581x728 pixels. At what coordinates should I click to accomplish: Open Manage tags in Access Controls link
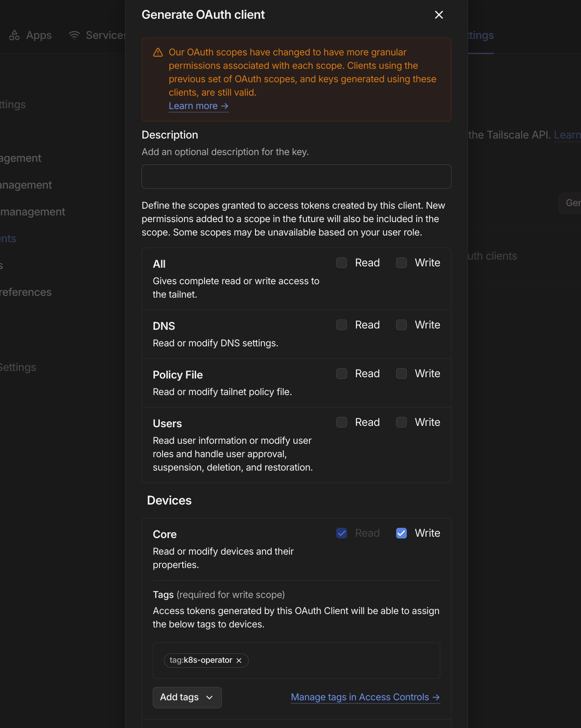point(365,697)
